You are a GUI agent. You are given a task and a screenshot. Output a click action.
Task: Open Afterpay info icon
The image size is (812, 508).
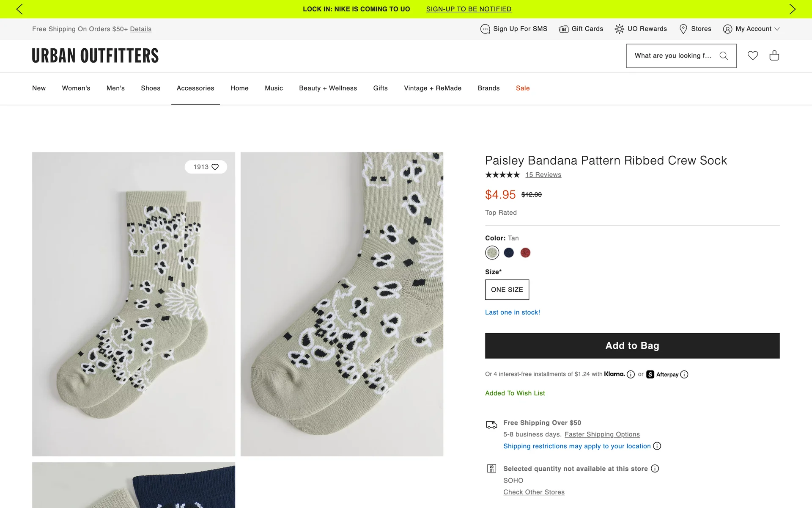684,374
